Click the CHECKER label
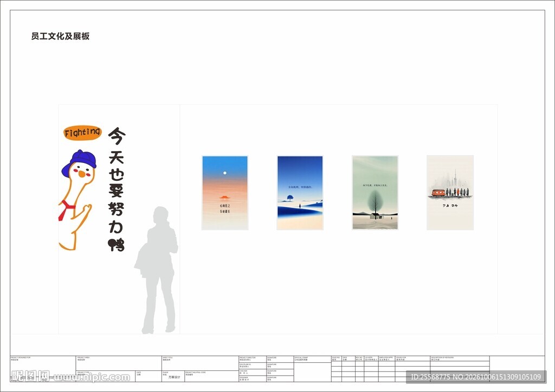This screenshot has height=392, width=555. (243, 371)
